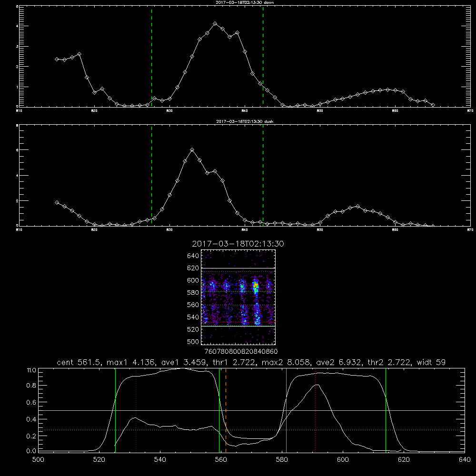The height and width of the screenshot is (476, 476).
Task: Click the spectrogram y-axis label '640'
Action: [193, 256]
